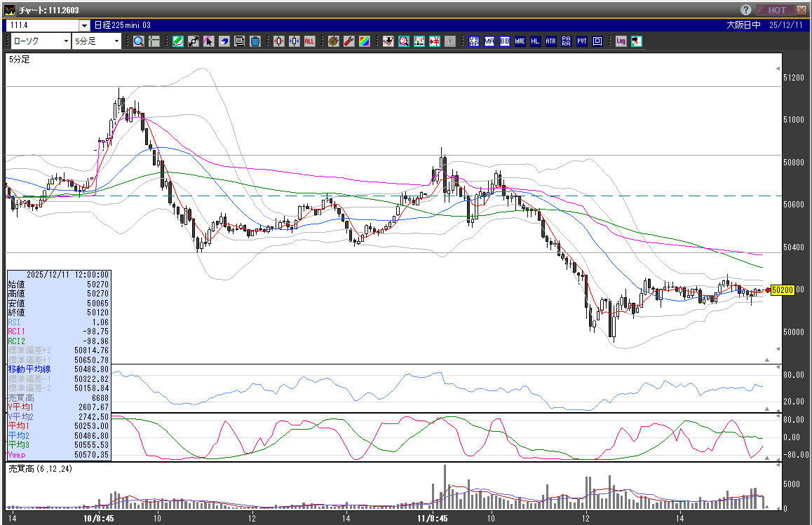This screenshot has height=525, width=812.
Task: Click the HL indicator toolbar button
Action: click(x=535, y=41)
